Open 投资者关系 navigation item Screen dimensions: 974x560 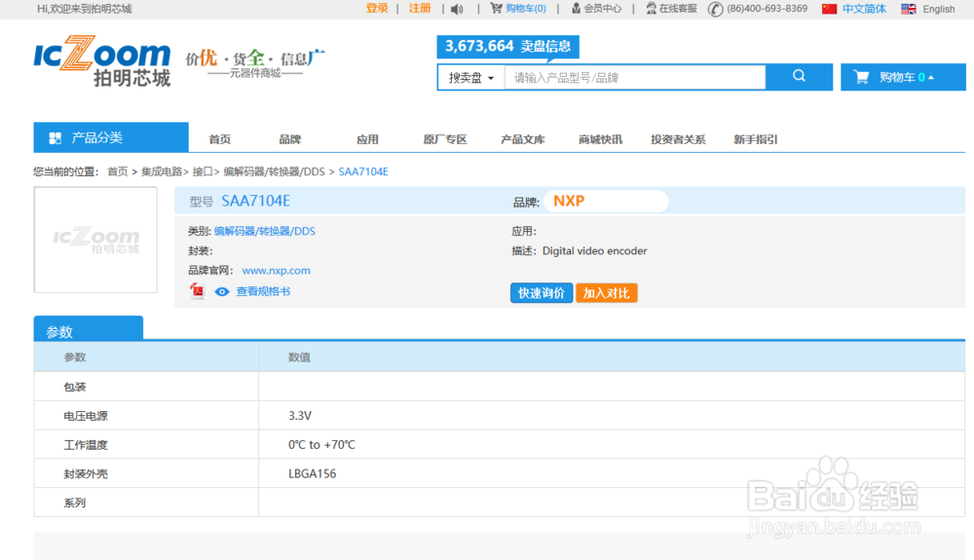click(x=678, y=139)
